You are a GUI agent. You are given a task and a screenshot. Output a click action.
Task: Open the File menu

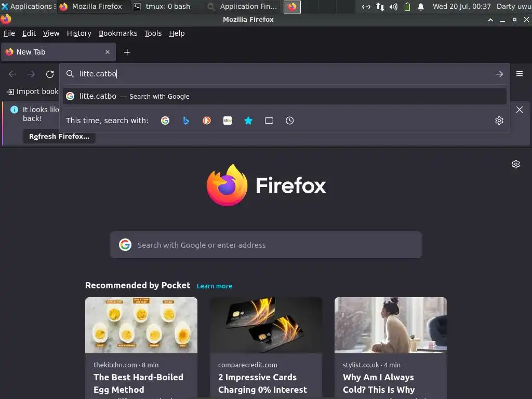[9, 33]
